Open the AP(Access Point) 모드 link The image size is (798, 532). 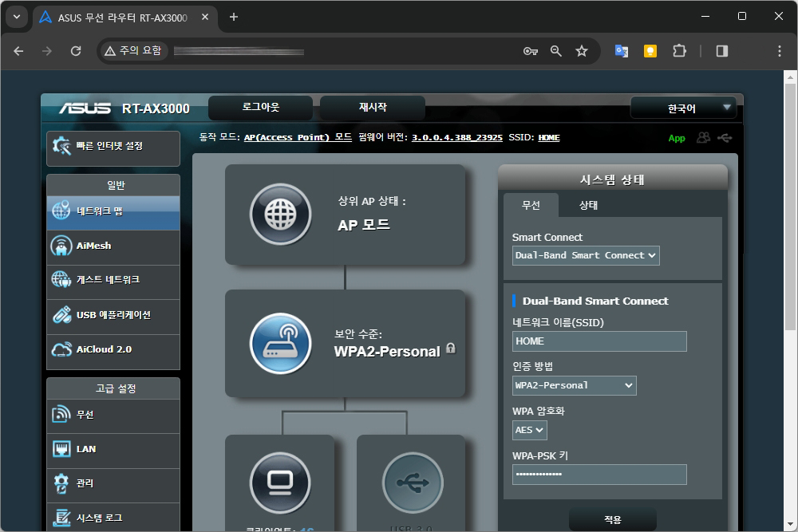point(298,137)
